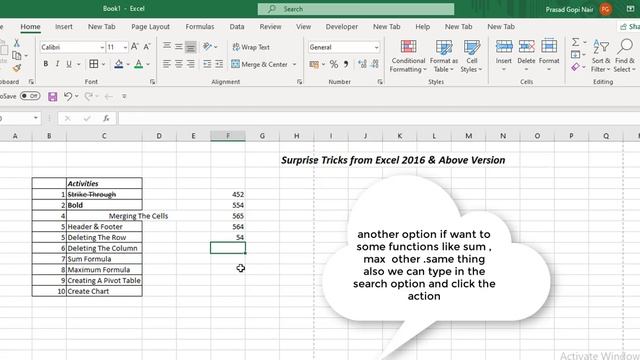Click the Search box in title bar
Viewport: 640px width, 360px height.
pos(356,9)
